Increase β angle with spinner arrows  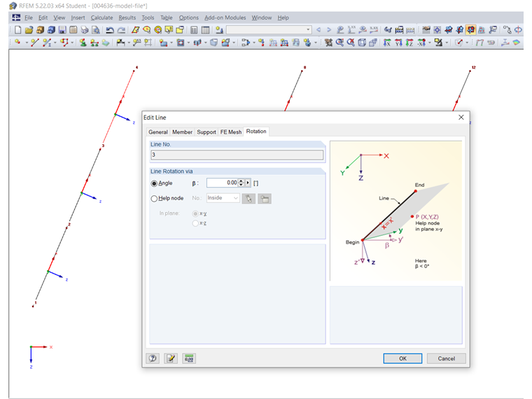[x=241, y=181]
